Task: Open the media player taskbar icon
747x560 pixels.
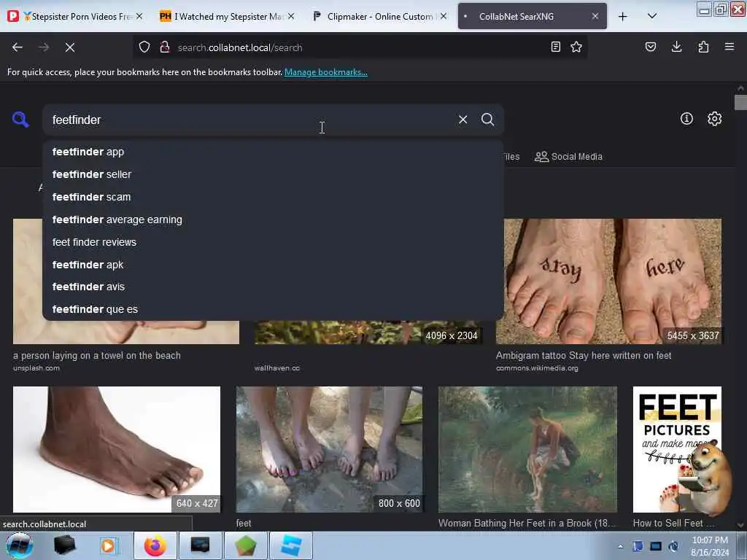Action: pos(108,545)
